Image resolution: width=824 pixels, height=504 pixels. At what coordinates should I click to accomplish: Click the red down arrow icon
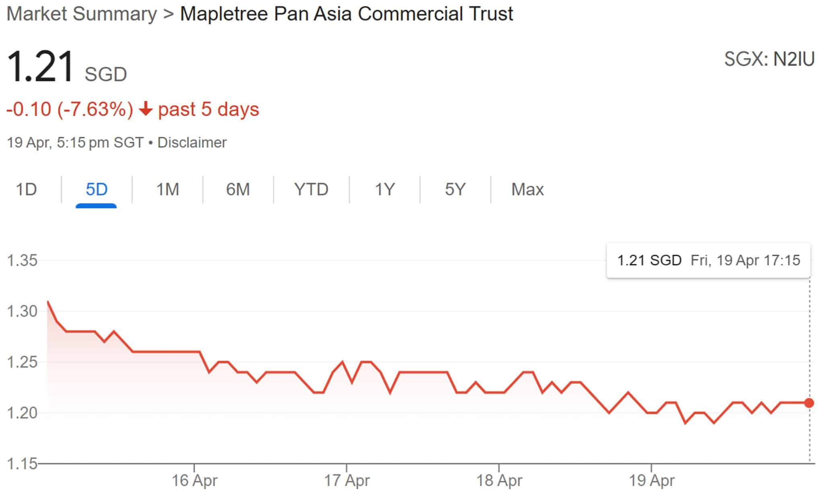[146, 109]
